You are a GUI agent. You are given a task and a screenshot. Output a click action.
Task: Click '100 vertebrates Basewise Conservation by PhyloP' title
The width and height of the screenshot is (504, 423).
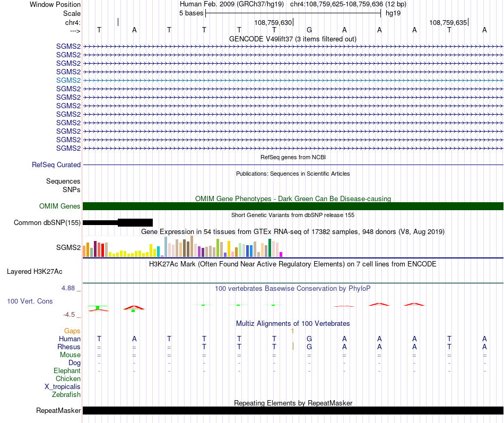(293, 289)
